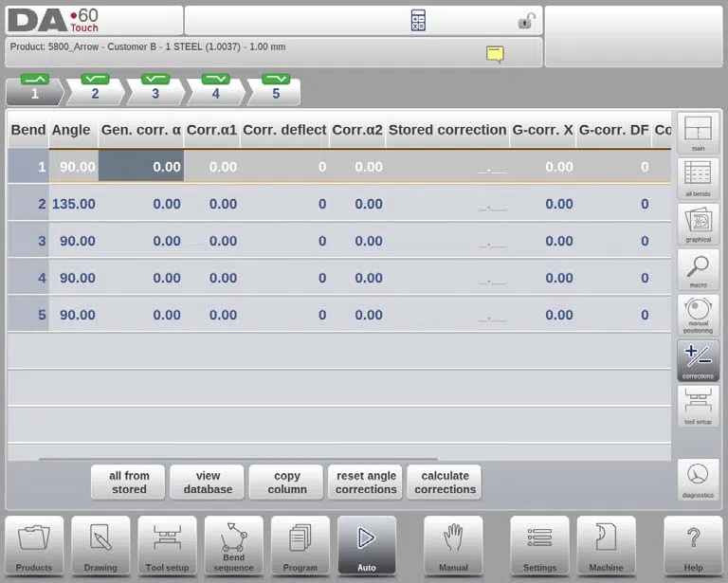Viewport: 728px width, 583px height.
Task: Open Machine mode
Action: tap(606, 546)
